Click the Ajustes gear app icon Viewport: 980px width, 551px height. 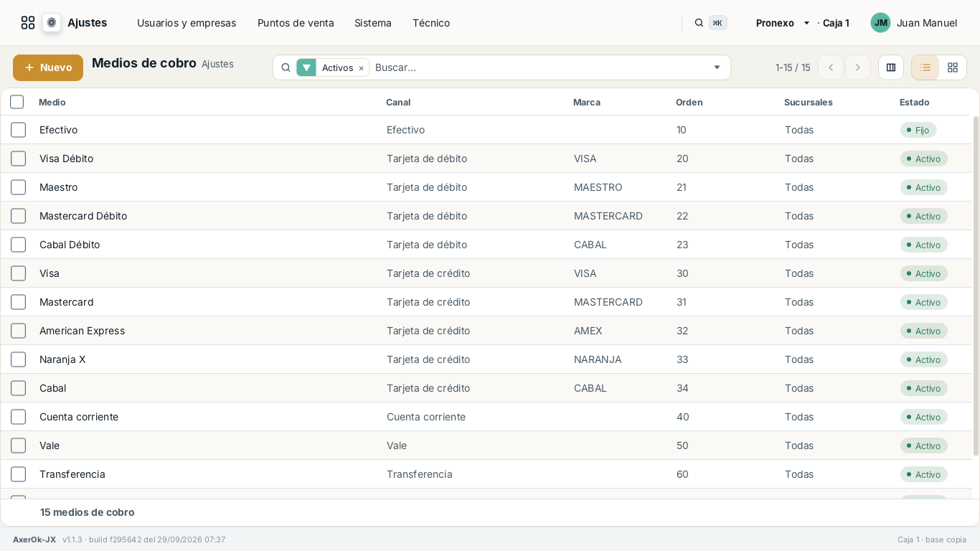coord(52,23)
